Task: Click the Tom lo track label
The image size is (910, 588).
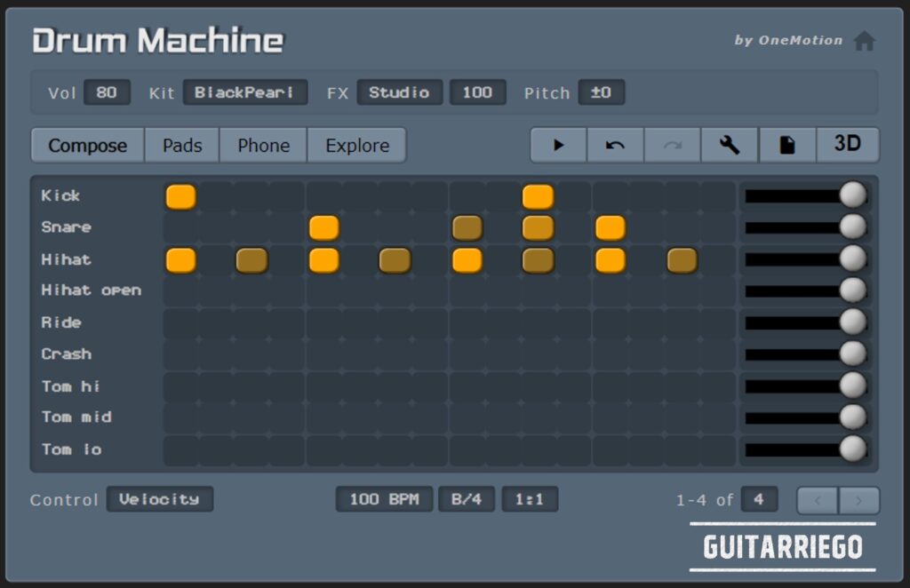Action: coord(71,449)
